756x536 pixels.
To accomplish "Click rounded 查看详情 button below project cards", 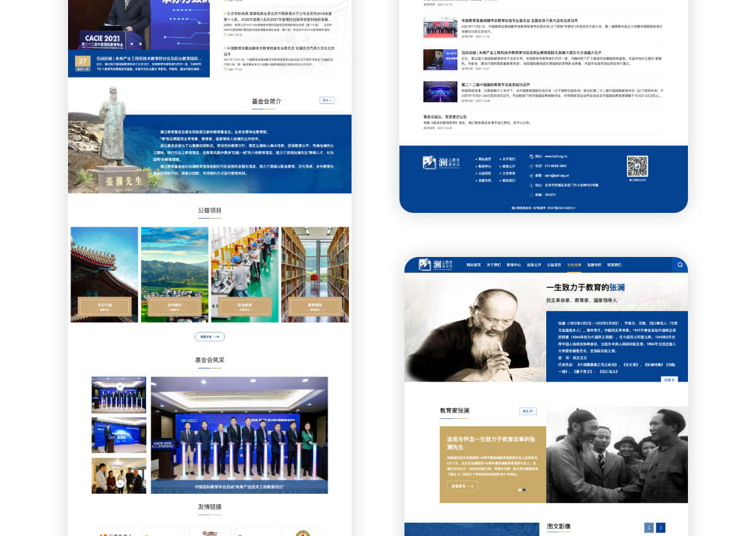I will [209, 337].
